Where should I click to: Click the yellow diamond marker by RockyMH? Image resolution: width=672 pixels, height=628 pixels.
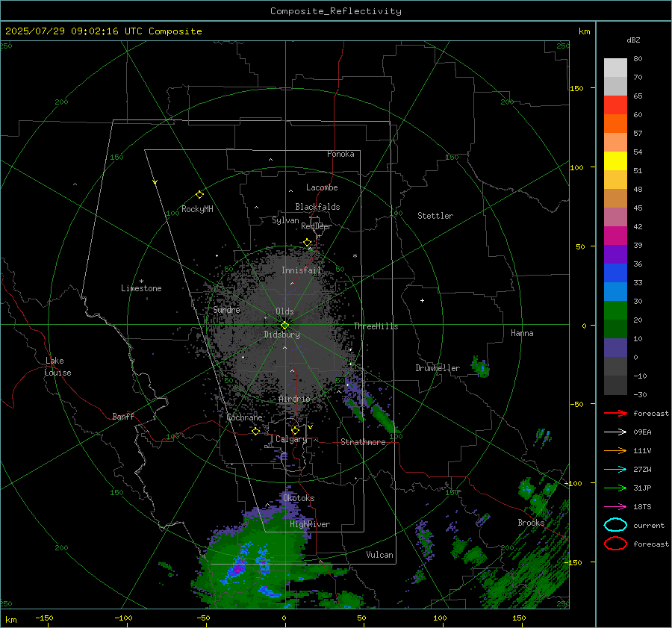coord(199,195)
